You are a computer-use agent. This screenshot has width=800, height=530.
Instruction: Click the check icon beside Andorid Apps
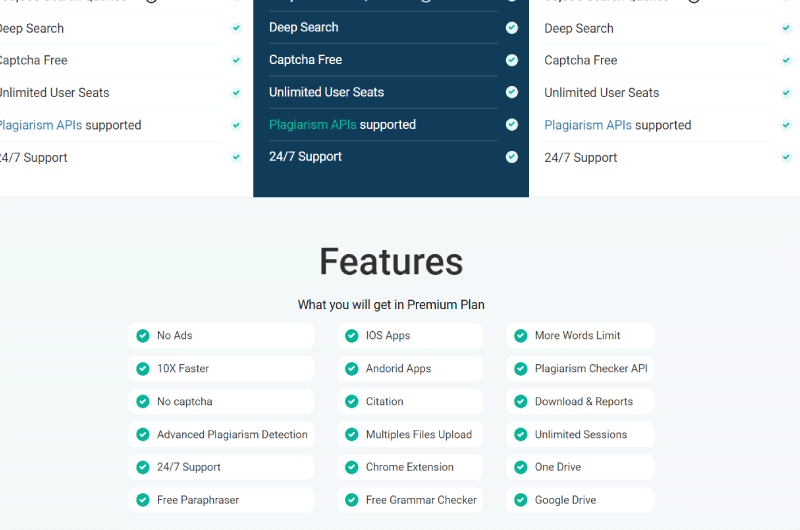(x=352, y=369)
